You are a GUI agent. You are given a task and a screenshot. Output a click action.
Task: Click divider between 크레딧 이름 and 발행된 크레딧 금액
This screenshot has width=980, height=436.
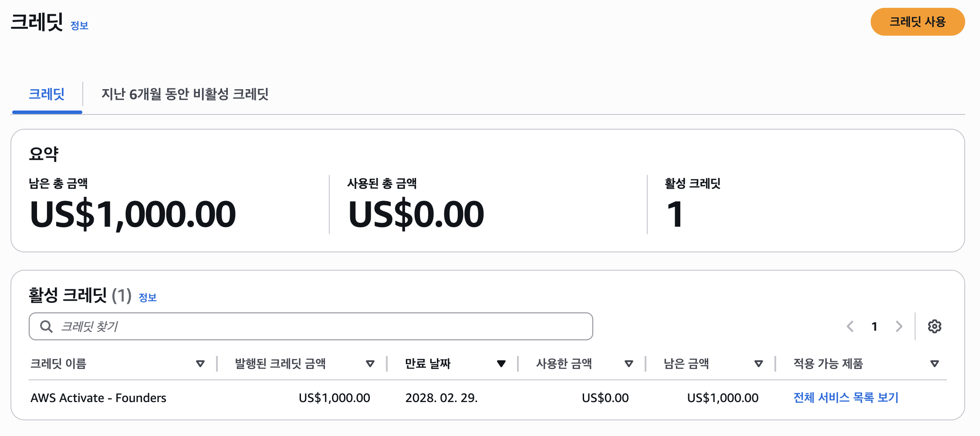click(x=217, y=364)
